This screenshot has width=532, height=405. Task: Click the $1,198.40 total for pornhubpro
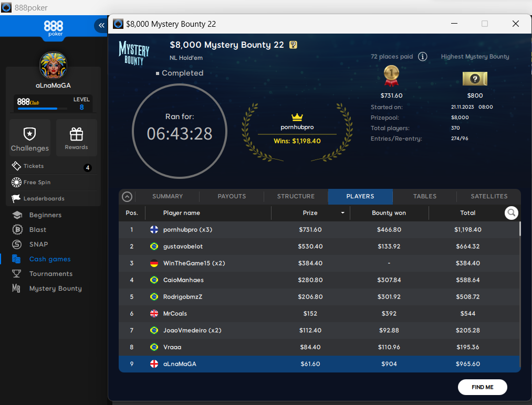coord(467,230)
